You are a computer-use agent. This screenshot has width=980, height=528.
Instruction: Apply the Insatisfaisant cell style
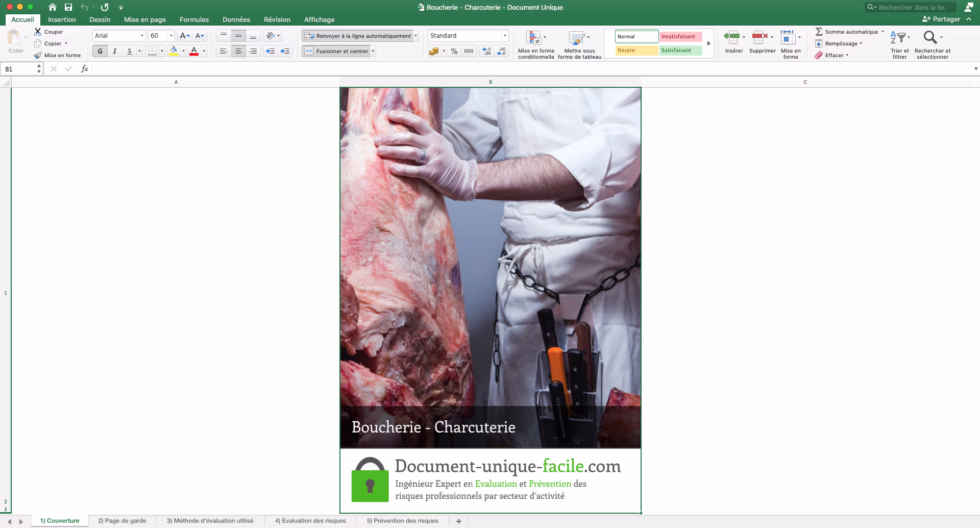[x=680, y=36]
